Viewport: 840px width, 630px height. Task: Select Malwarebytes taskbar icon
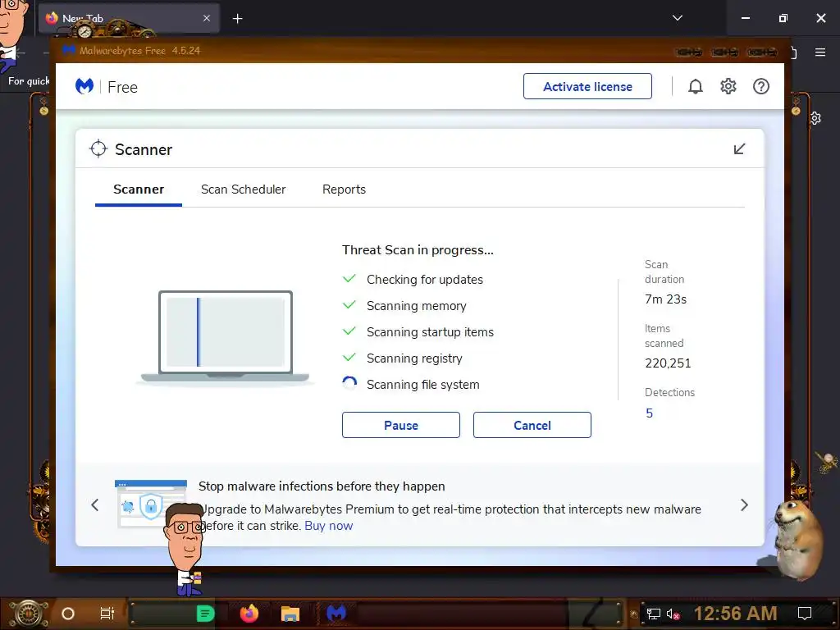point(336,613)
